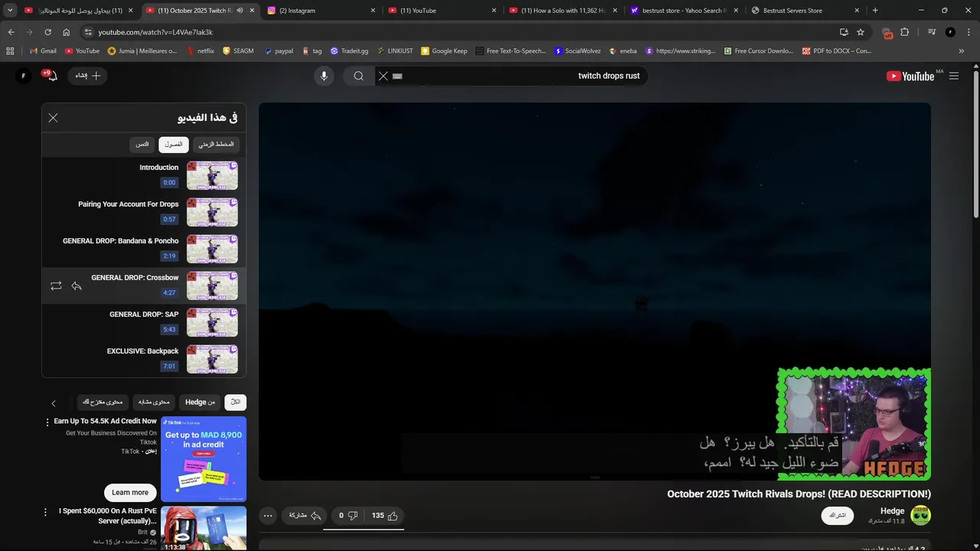
Task: Clear the search box with X
Action: [384, 76]
